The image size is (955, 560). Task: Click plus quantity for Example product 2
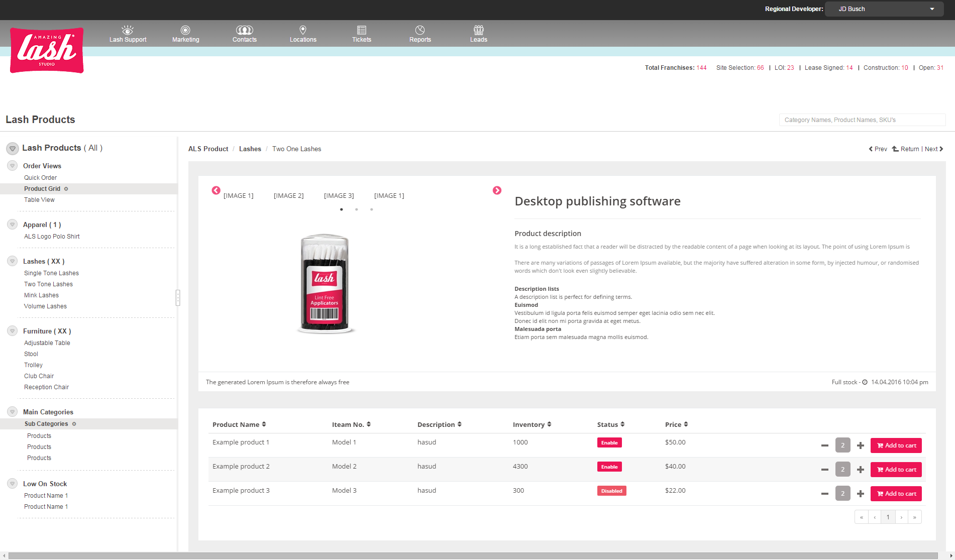861,470
